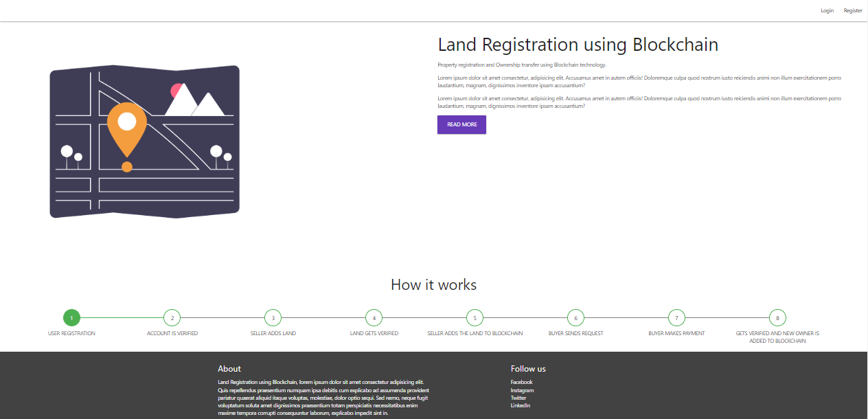Screen dimensions: 868x419
Task: Click SELLER ADDS THE LAND TO BLOCKCHAIN label
Action: [475, 333]
